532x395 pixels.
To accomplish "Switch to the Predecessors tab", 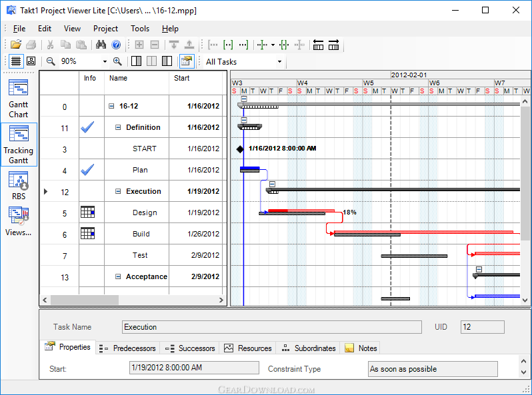I will 127,348.
